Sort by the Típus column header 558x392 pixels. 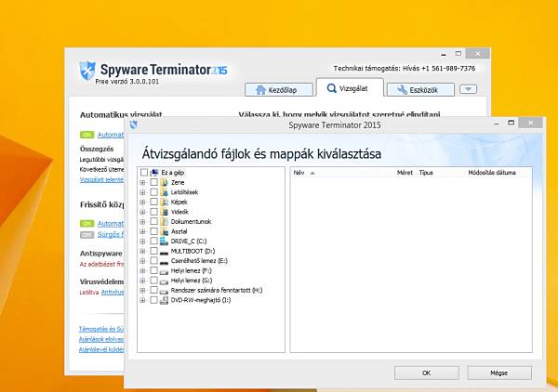[426, 173]
